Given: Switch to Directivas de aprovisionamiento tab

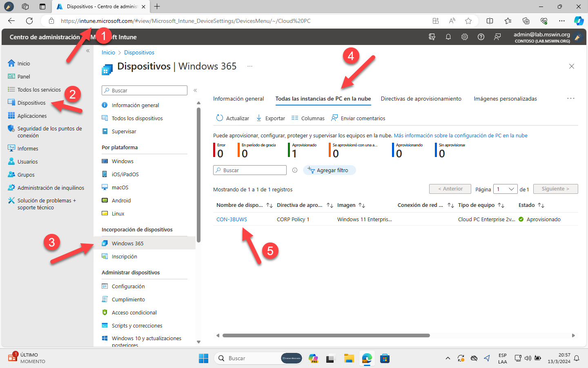Looking at the screenshot, I should coord(421,99).
